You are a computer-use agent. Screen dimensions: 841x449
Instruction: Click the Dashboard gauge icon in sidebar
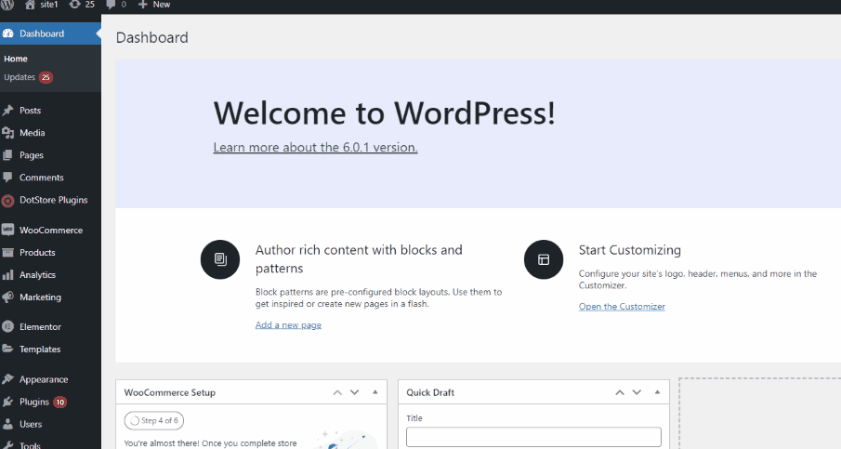pos(8,33)
